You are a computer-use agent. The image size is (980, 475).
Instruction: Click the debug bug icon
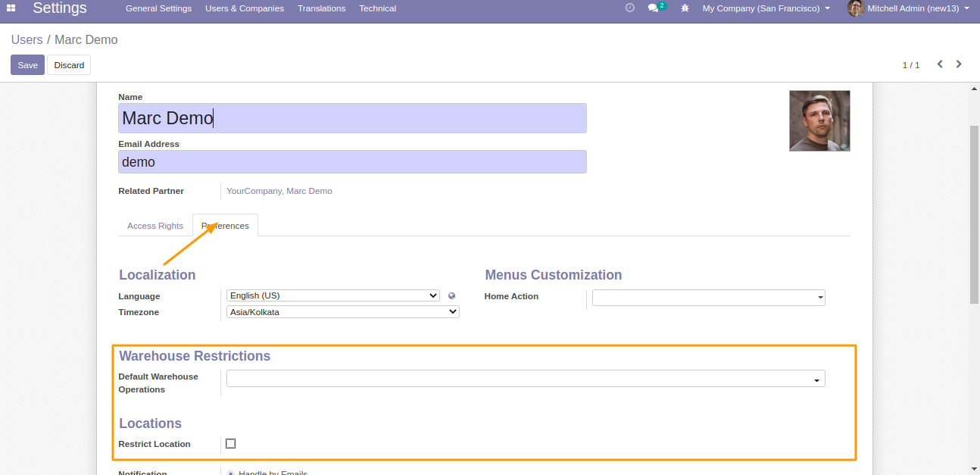[685, 8]
